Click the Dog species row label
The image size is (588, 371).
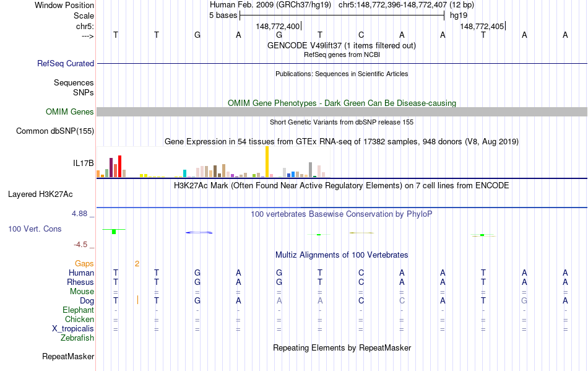coord(87,301)
